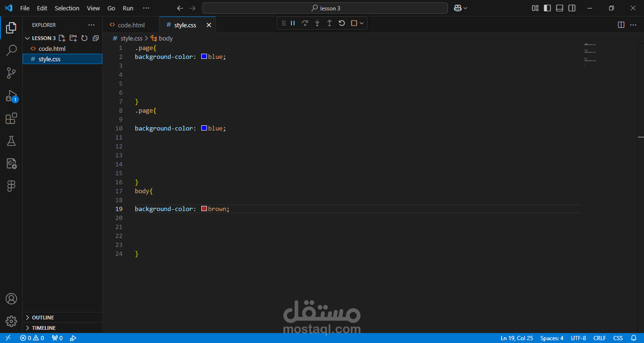This screenshot has height=343, width=644.
Task: Open the Search view in activity bar
Action: click(11, 50)
